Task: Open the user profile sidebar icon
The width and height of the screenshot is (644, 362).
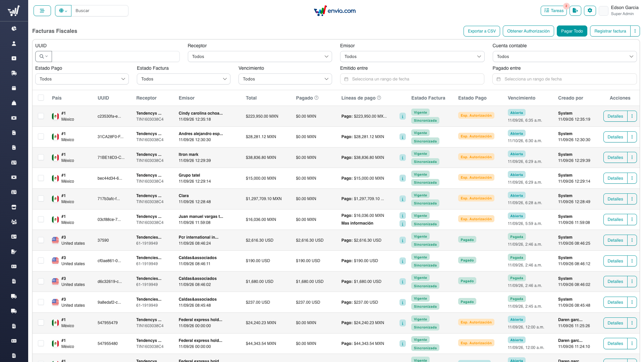Action: point(14,44)
